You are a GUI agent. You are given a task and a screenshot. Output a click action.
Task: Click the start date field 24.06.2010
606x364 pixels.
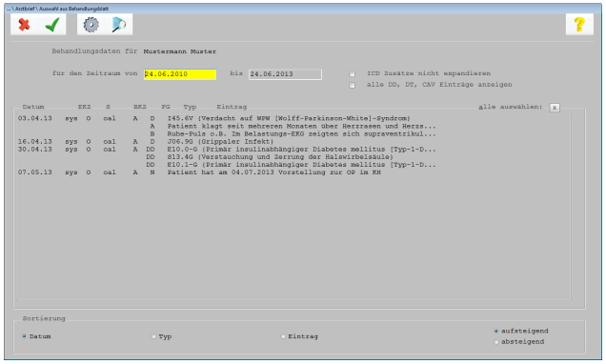click(x=180, y=74)
